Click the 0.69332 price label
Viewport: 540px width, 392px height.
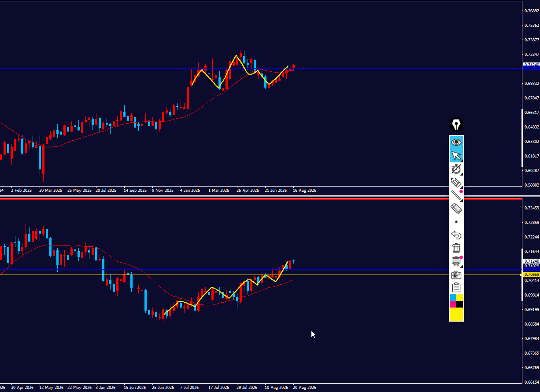tap(533, 83)
